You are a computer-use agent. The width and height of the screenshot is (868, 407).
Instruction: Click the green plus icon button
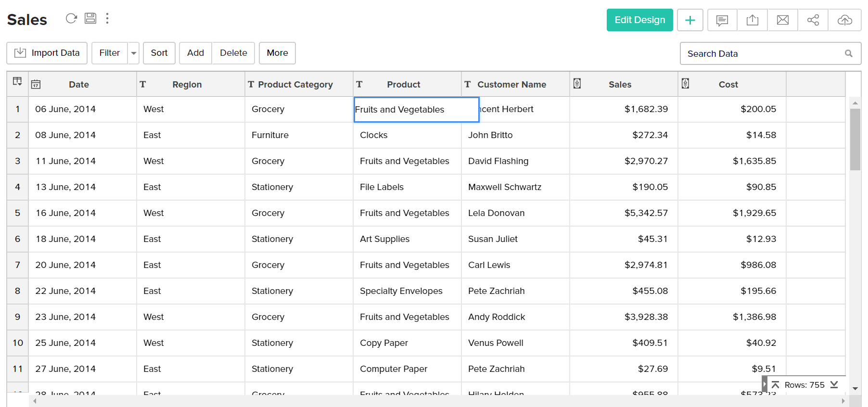(690, 20)
